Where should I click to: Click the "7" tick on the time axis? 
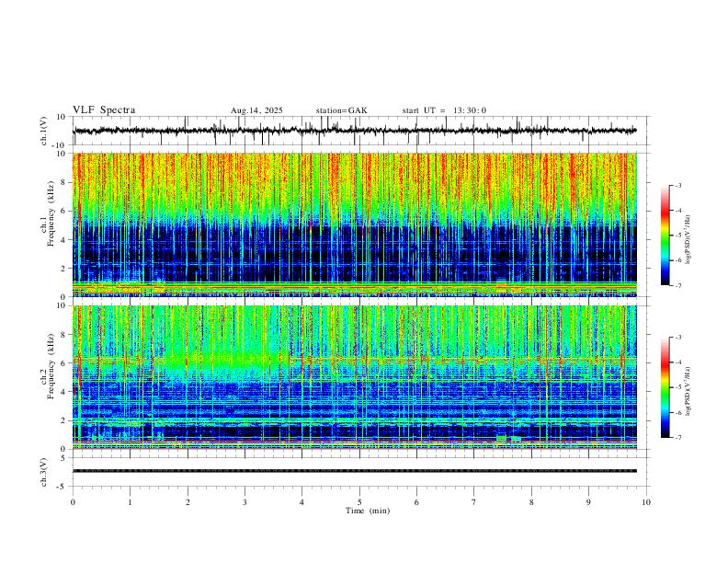point(474,502)
